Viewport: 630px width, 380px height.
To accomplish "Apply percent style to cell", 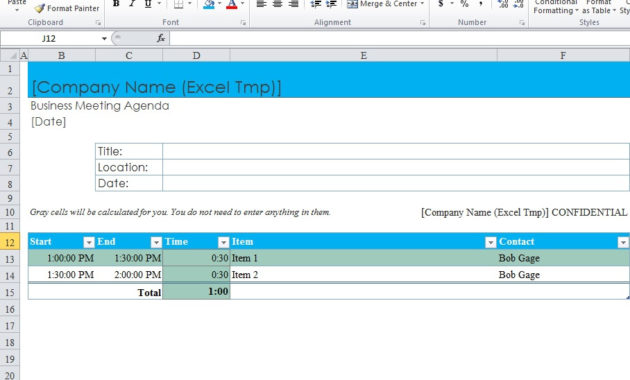I will pyautogui.click(x=464, y=4).
